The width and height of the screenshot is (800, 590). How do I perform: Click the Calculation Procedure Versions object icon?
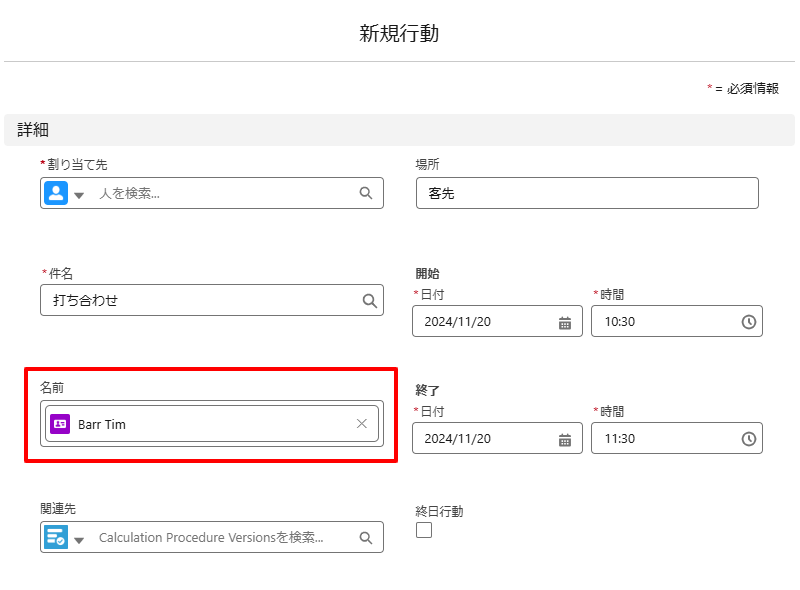(56, 537)
